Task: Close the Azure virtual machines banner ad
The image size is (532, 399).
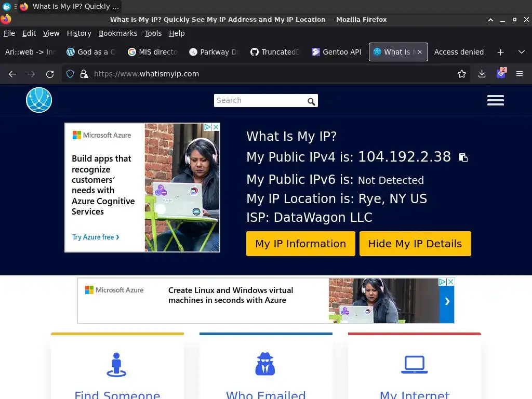Action: point(450,282)
